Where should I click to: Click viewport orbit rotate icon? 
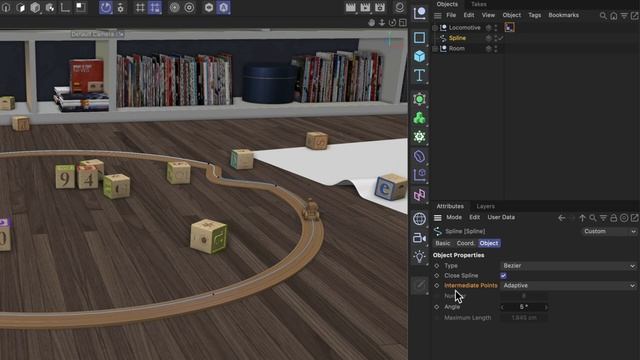[x=392, y=23]
